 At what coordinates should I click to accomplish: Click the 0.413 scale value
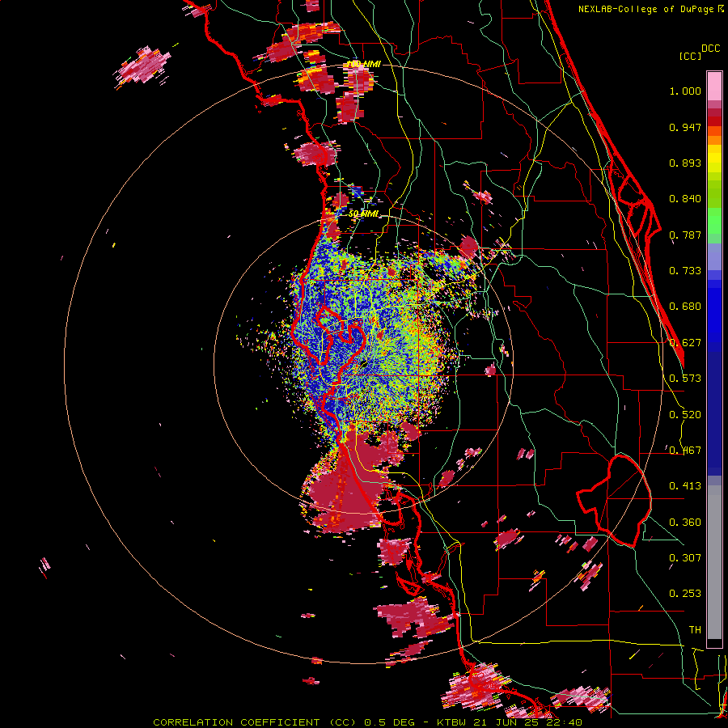(685, 486)
